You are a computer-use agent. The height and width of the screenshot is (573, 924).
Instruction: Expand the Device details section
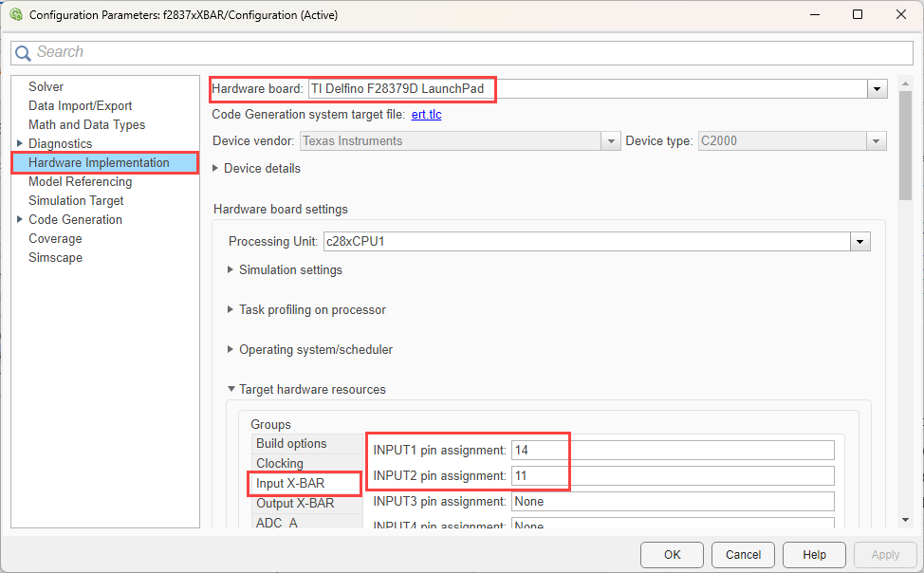point(215,169)
